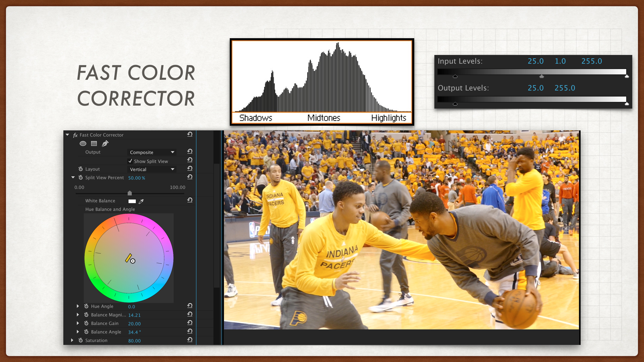
Task: Toggle the fx effect enable icon
Action: 75,135
